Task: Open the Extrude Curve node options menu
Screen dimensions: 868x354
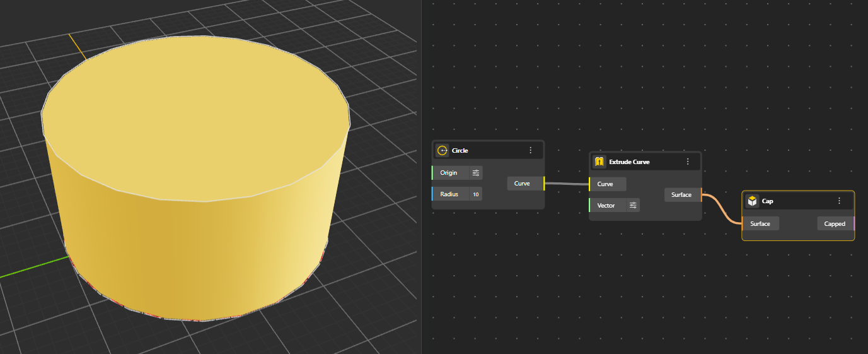Action: click(x=688, y=162)
